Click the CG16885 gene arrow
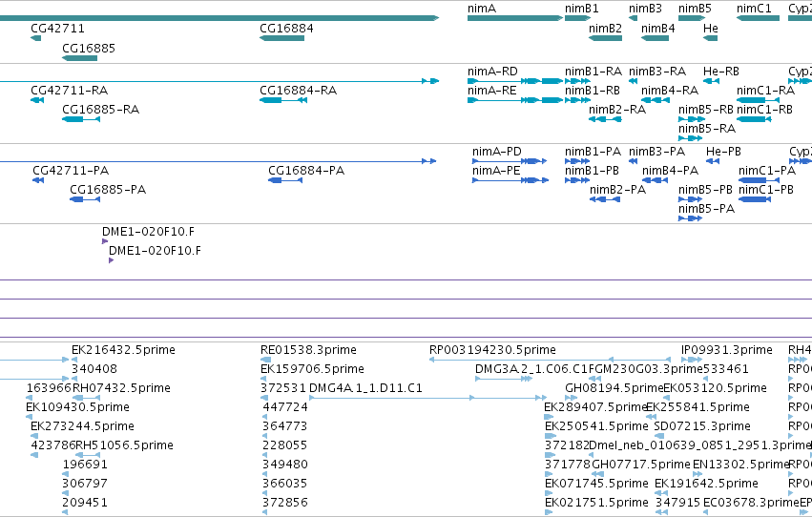Viewport: 812px width, 517px height. coord(80,58)
